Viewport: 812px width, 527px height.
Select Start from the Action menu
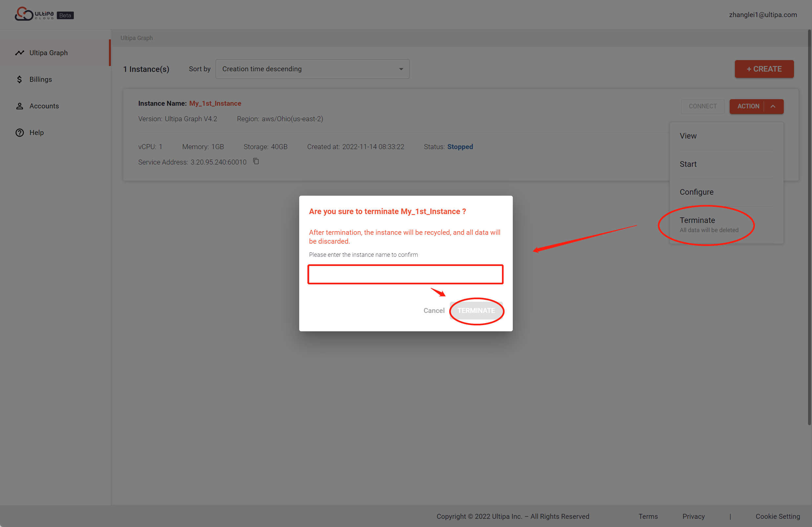pyautogui.click(x=726, y=164)
